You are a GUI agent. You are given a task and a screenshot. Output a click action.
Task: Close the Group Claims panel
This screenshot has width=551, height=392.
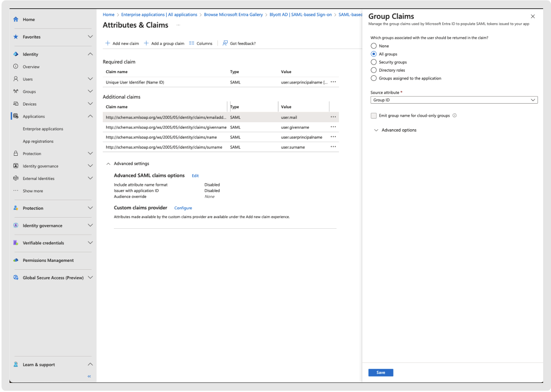click(x=533, y=17)
